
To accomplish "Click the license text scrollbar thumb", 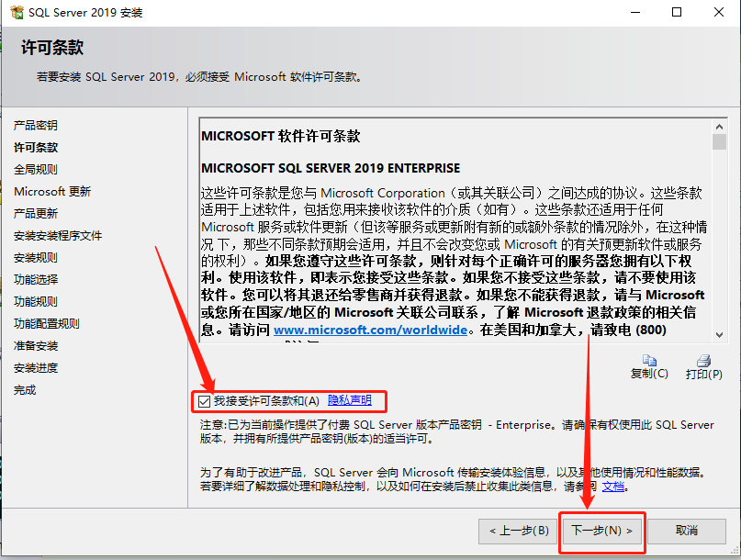I will click(719, 141).
